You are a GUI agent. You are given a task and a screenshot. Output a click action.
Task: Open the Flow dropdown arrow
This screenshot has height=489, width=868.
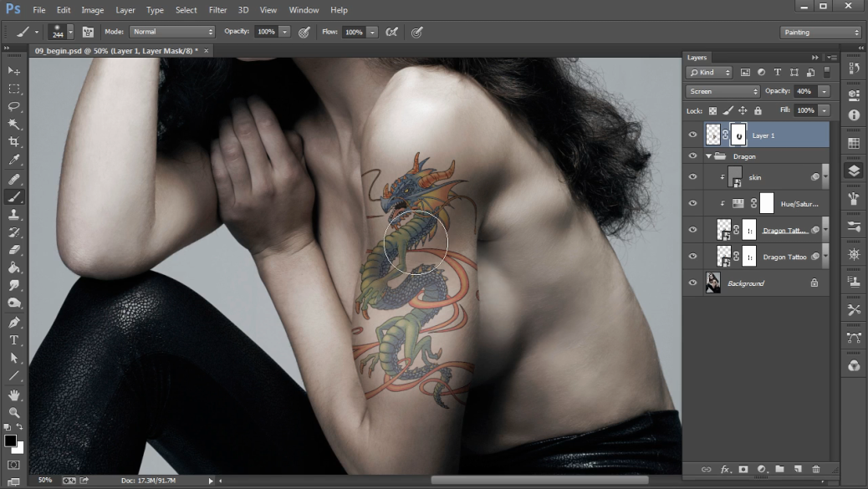(373, 32)
